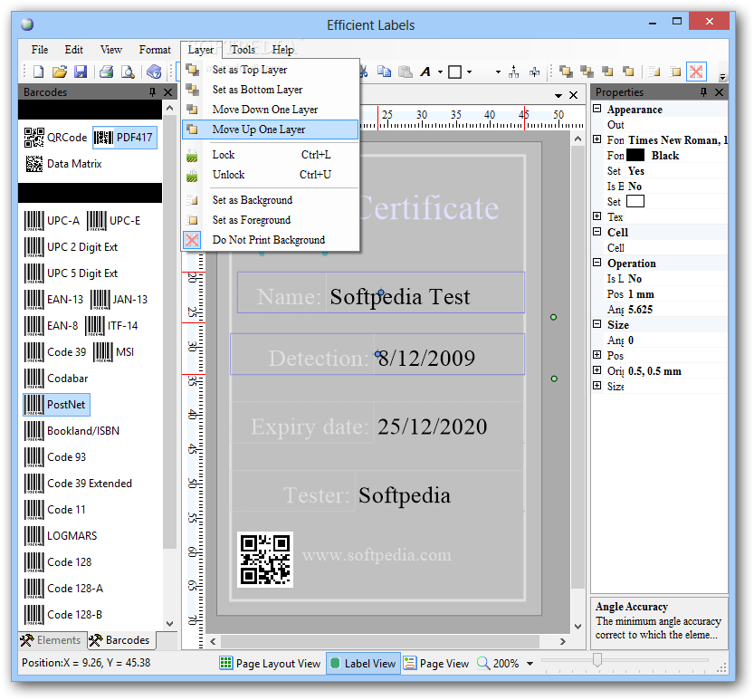
Task: Select the EAN-13 barcode type
Action: click(54, 300)
